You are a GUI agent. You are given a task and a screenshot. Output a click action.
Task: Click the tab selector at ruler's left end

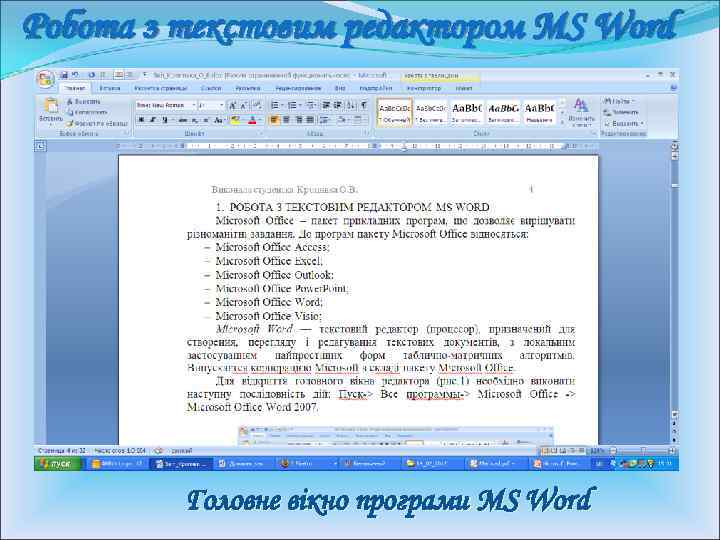pyautogui.click(x=40, y=146)
